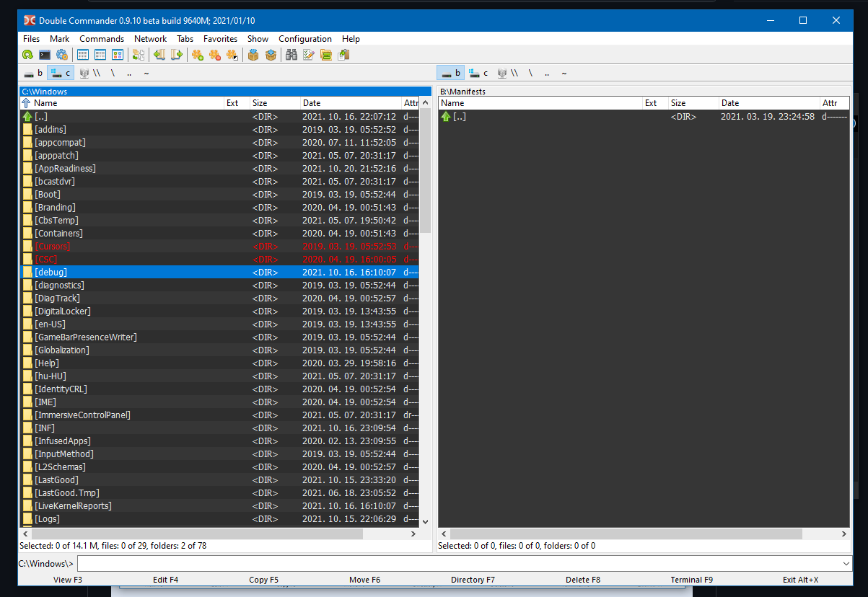
Task: Open network drives in left panel
Action: point(90,73)
